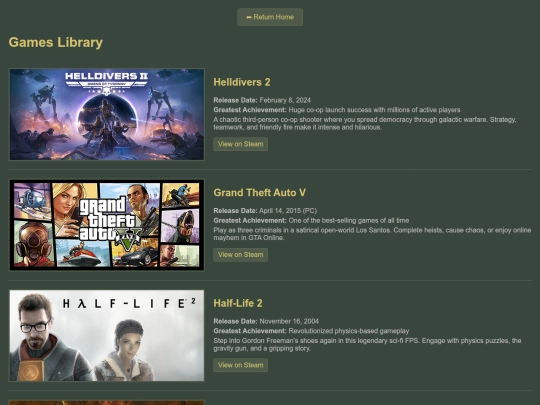540x405 pixels.
Task: Click the Grand Theft Auto V title
Action: pos(259,193)
